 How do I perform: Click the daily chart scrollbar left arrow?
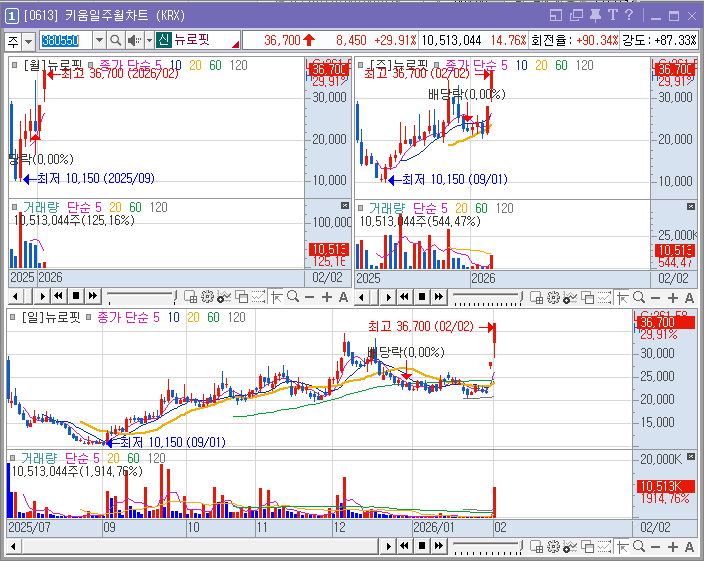(14, 546)
